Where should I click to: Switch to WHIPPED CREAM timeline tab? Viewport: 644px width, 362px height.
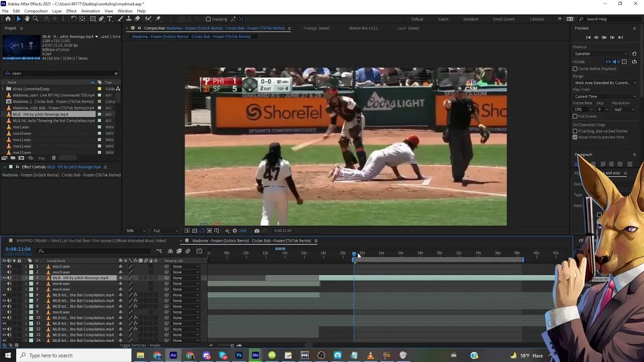(x=91, y=241)
